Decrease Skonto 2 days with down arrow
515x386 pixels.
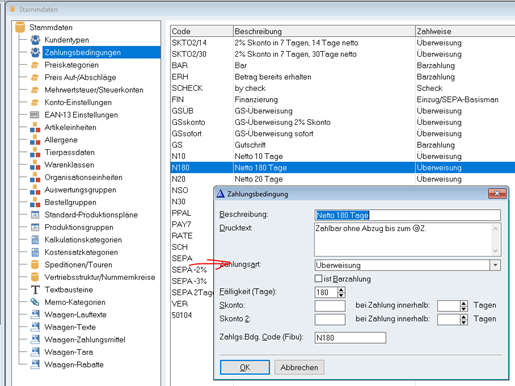point(464,322)
